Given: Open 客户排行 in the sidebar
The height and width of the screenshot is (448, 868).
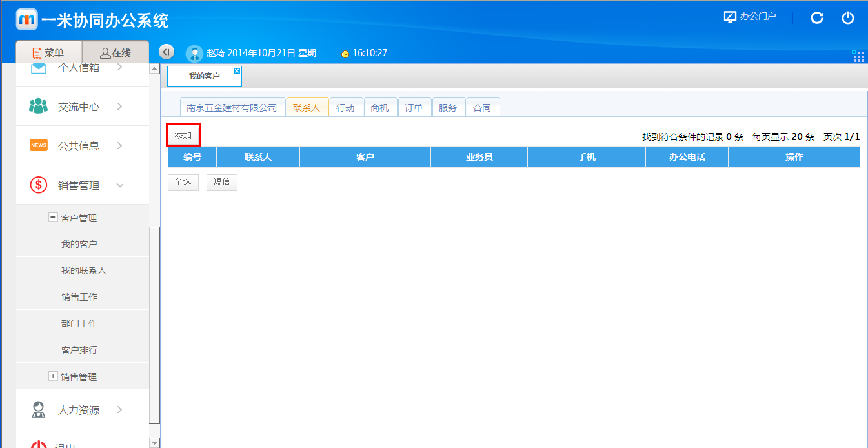Looking at the screenshot, I should (79, 350).
